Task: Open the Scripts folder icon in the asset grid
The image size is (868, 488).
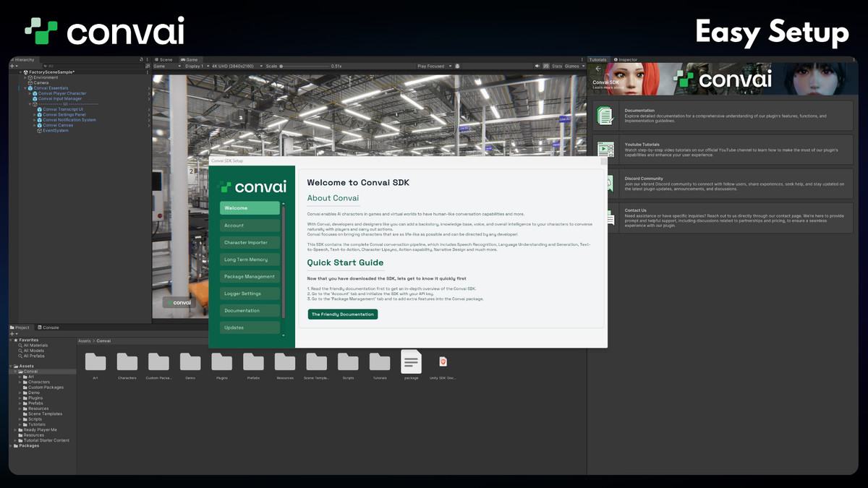Action: (x=348, y=361)
